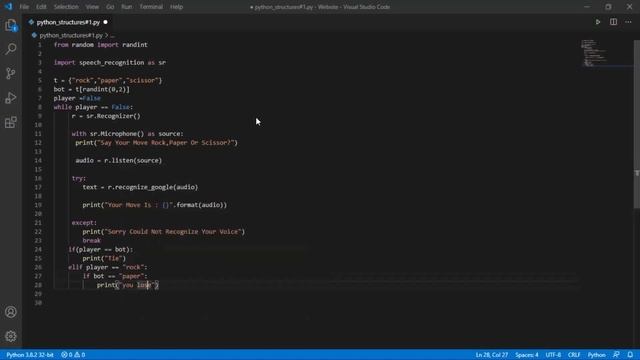This screenshot has height=360, width=640.
Task: Click the try: keyword
Action: coord(79,178)
